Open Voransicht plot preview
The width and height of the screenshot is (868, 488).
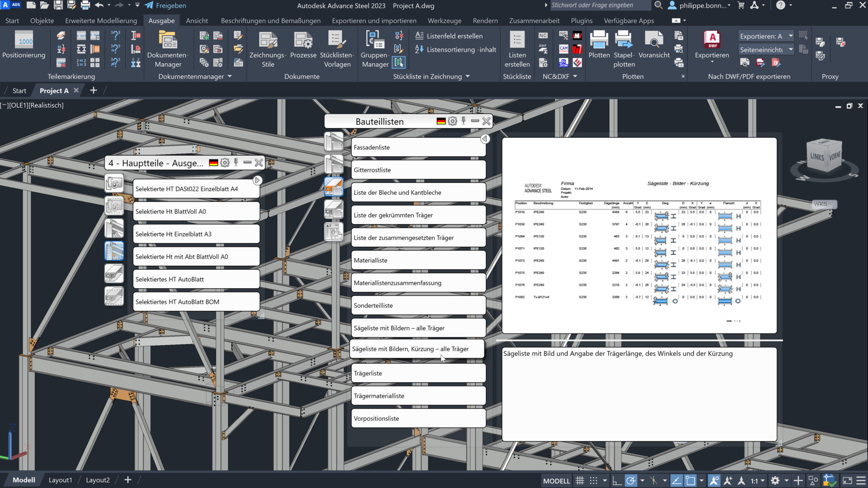click(654, 45)
